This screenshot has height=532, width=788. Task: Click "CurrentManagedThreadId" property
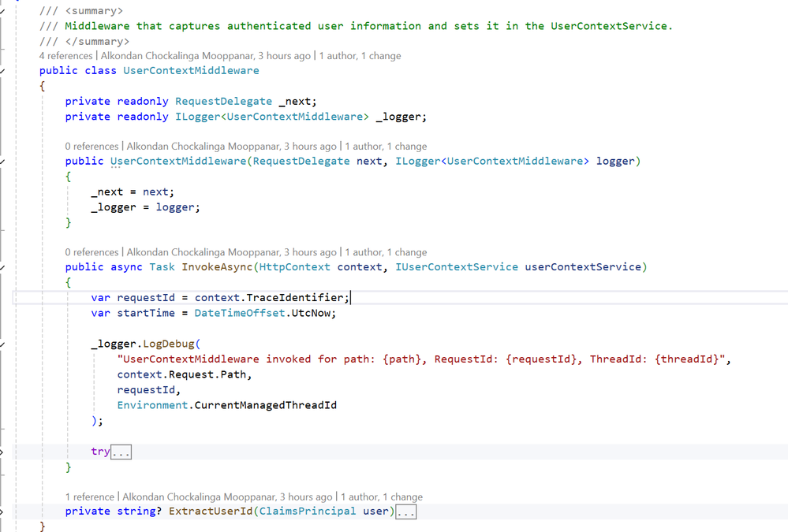[265, 405]
